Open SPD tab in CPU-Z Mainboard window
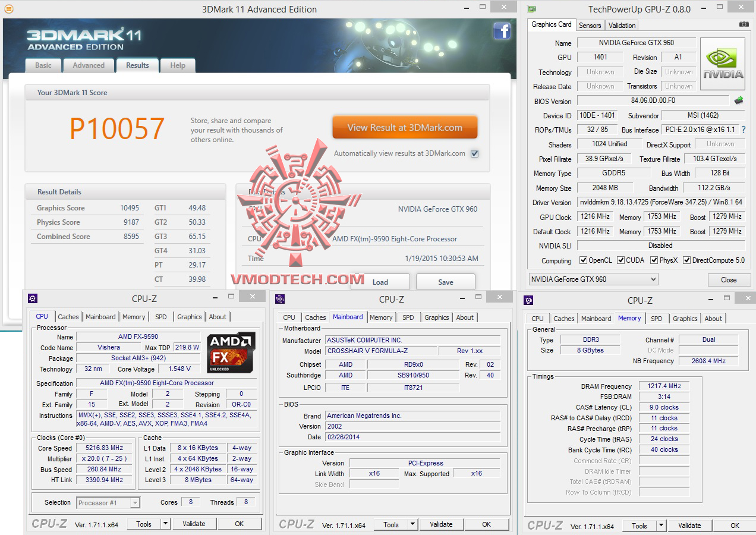Screen dimensions: 756x535 408,317
